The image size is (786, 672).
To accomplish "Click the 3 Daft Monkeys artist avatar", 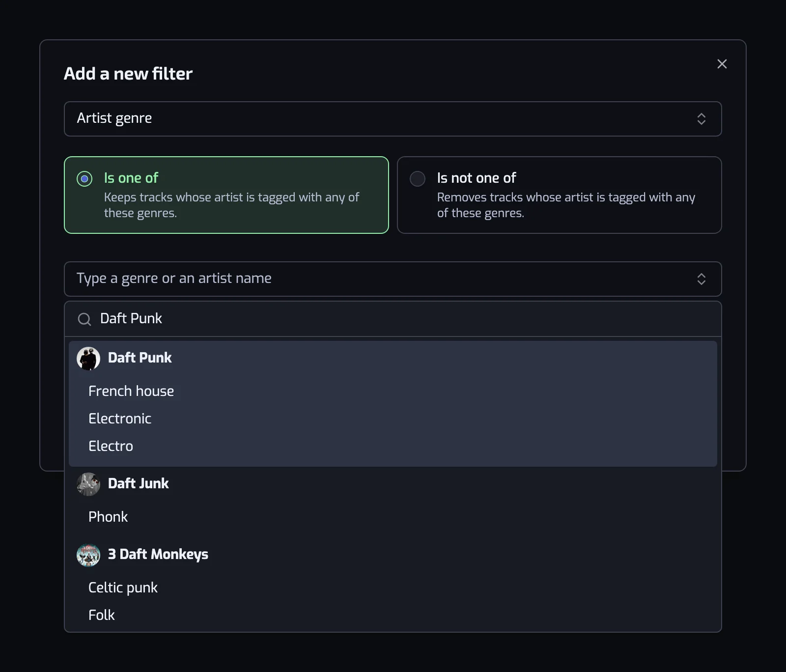I will pyautogui.click(x=88, y=555).
